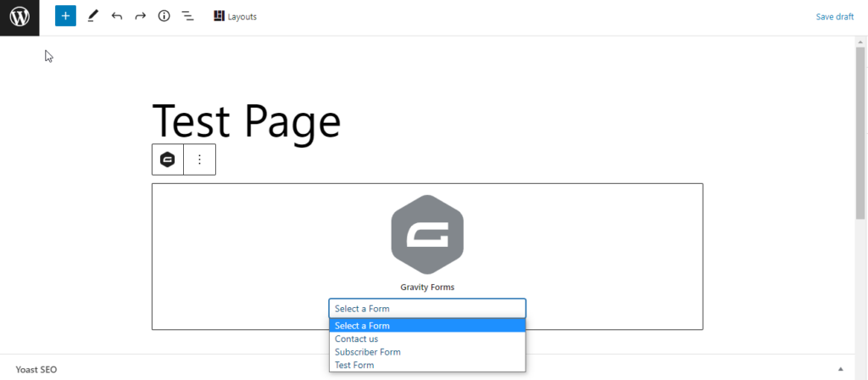
Task: Click the Gravity Forms label text
Action: point(427,288)
